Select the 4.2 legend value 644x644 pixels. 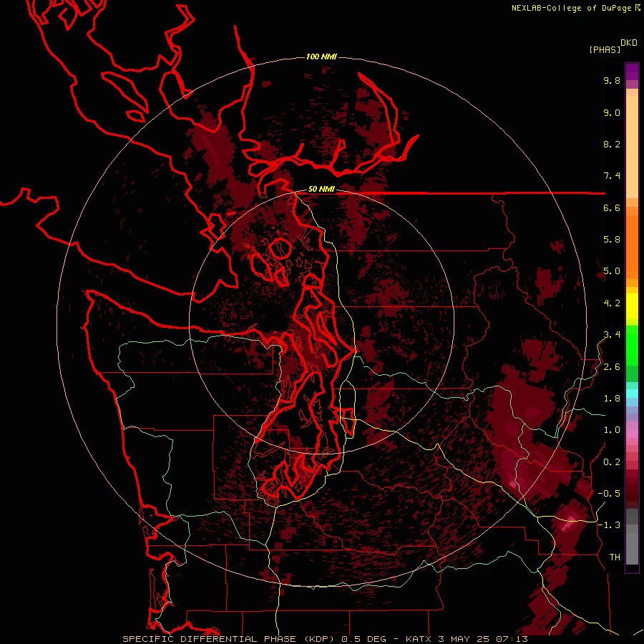tap(612, 303)
